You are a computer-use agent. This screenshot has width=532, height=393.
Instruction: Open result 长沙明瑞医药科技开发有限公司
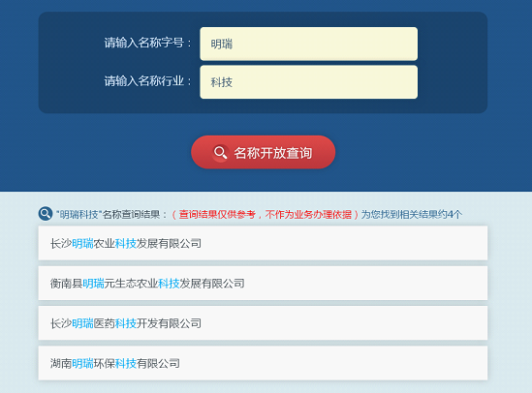(263, 323)
